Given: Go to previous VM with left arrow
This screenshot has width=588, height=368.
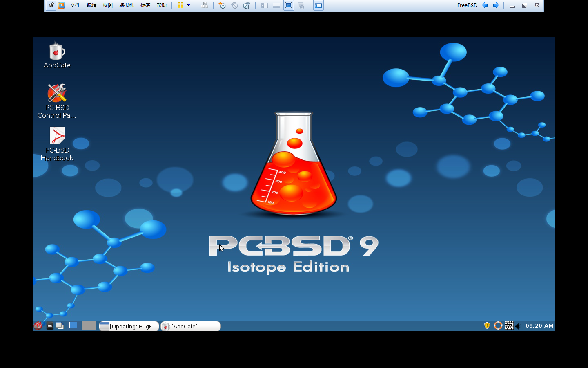Looking at the screenshot, I should [485, 5].
